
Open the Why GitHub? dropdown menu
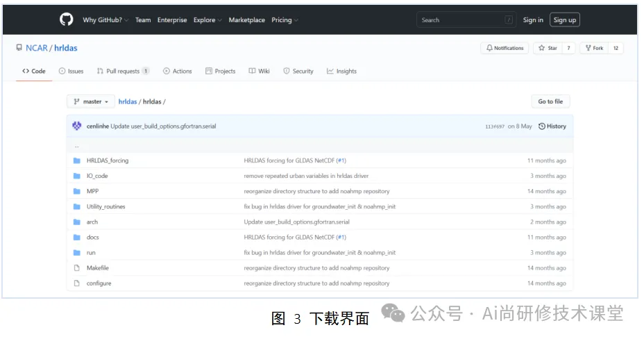[105, 19]
